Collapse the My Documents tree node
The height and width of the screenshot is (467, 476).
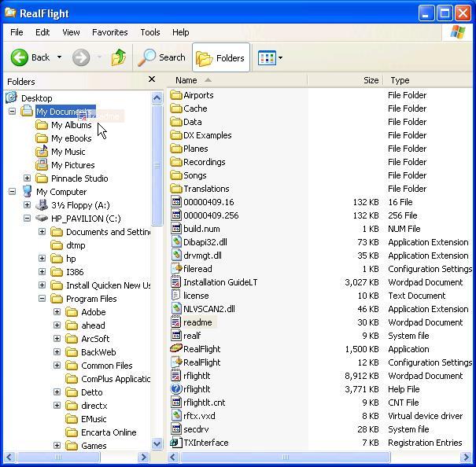pos(12,112)
